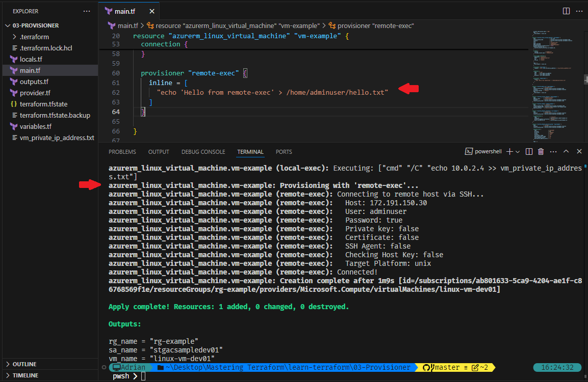Open terminal panel more actions
588x382 pixels.
(553, 152)
